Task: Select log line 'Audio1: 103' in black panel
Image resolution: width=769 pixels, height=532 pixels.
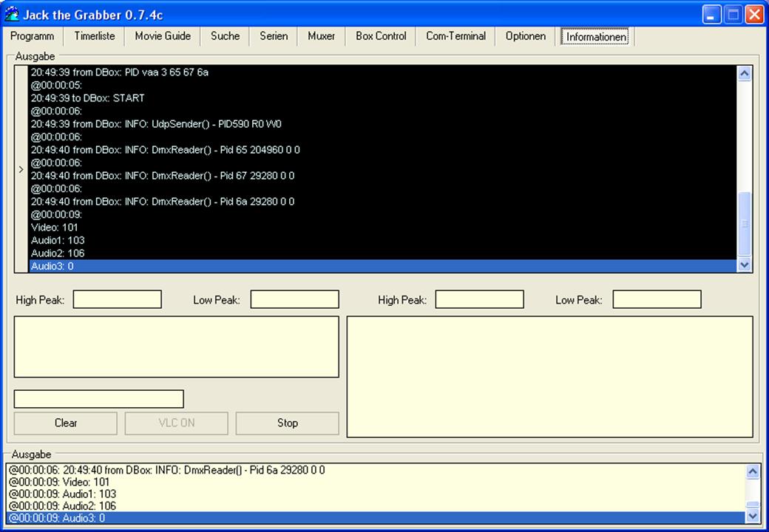Action: coord(382,240)
